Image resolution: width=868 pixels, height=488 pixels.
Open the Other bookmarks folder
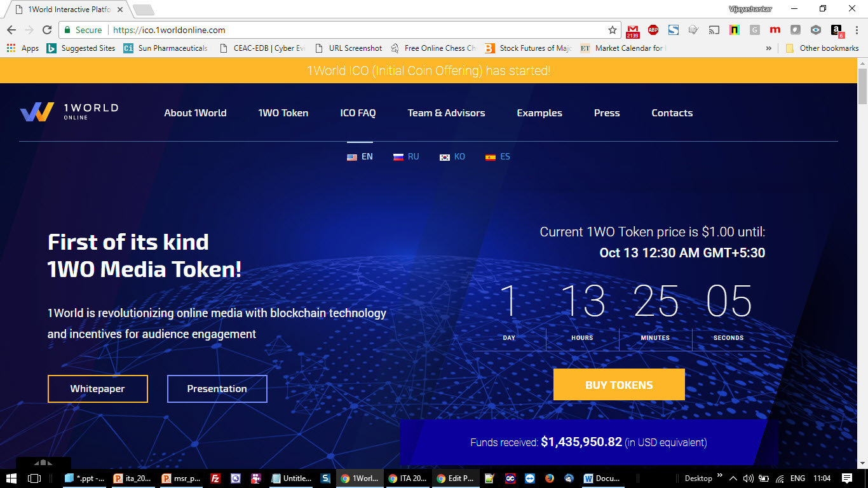pyautogui.click(x=822, y=48)
